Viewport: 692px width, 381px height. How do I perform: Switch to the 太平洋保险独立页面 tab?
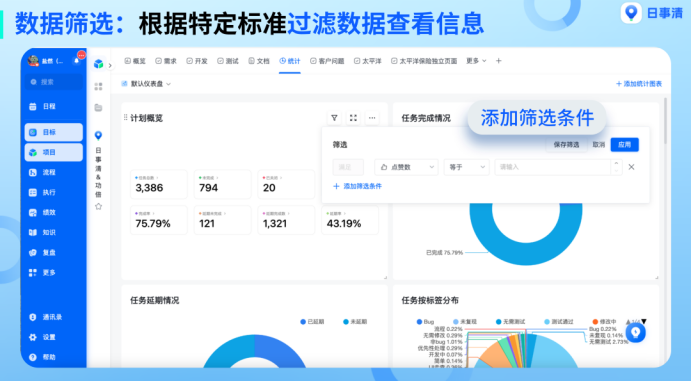tap(424, 61)
